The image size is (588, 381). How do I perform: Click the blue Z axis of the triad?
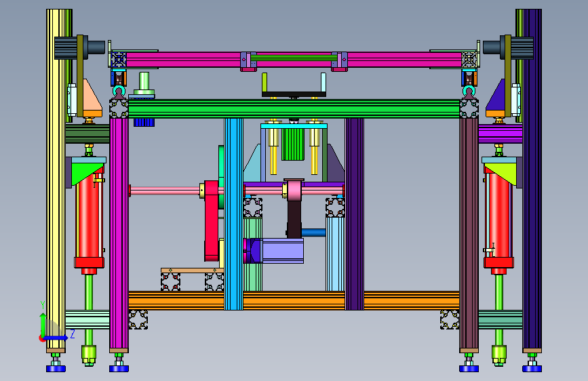point(56,338)
